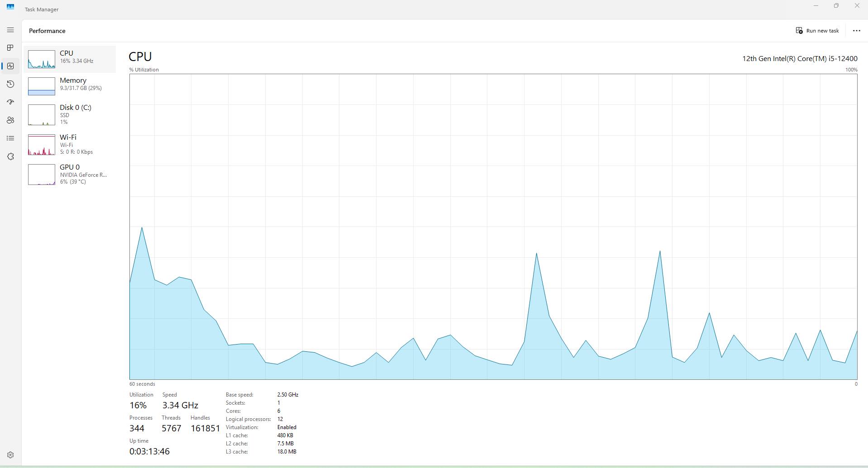Open the hamburger navigation menu
This screenshot has width=868, height=468.
coord(10,30)
